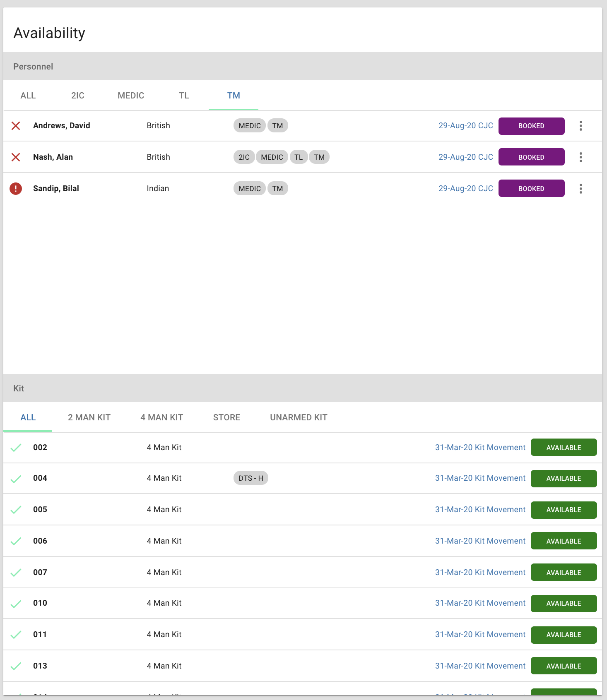Click the red X icon beside Andrews, David
The width and height of the screenshot is (607, 700).
(x=16, y=126)
